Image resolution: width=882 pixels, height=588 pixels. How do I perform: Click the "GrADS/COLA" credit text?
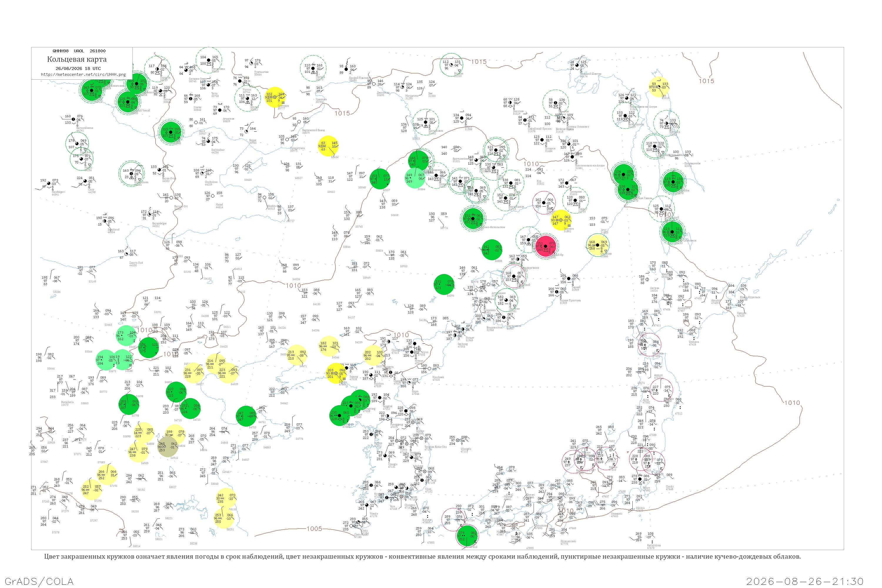(x=39, y=581)
